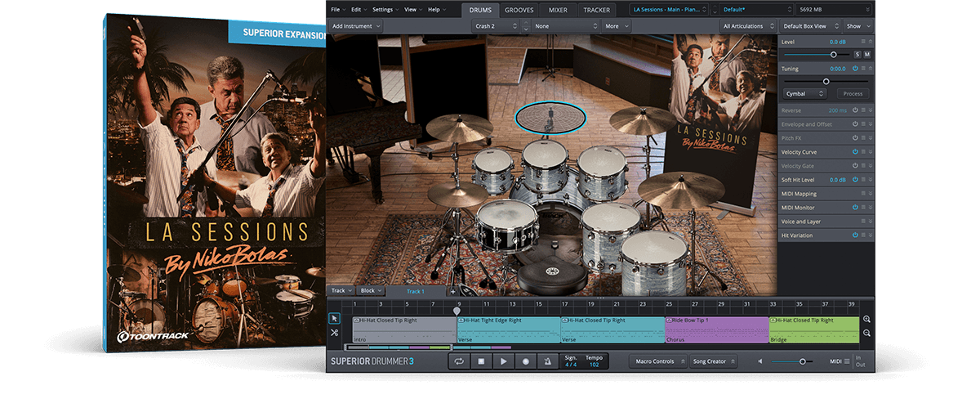Screen dimensions: 980x399
Task: Open the Settings menu
Action: (385, 10)
